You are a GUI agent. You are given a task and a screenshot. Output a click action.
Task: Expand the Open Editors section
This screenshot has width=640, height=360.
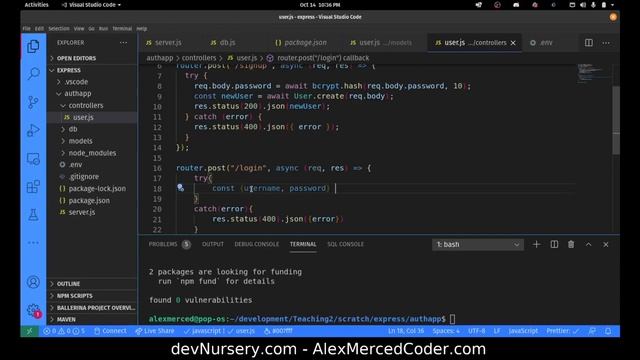92,58
